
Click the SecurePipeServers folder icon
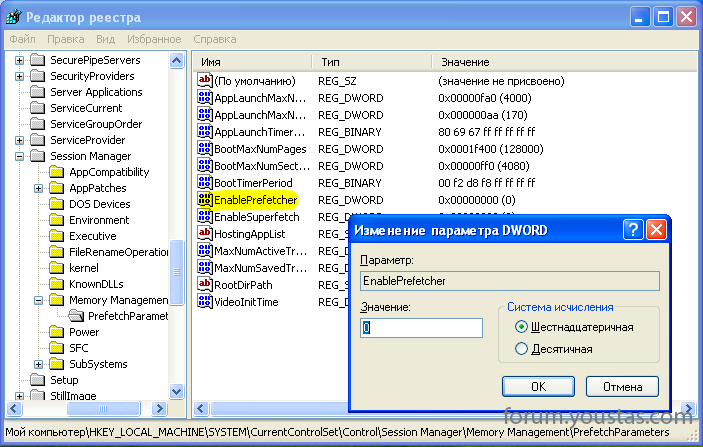pyautogui.click(x=38, y=60)
